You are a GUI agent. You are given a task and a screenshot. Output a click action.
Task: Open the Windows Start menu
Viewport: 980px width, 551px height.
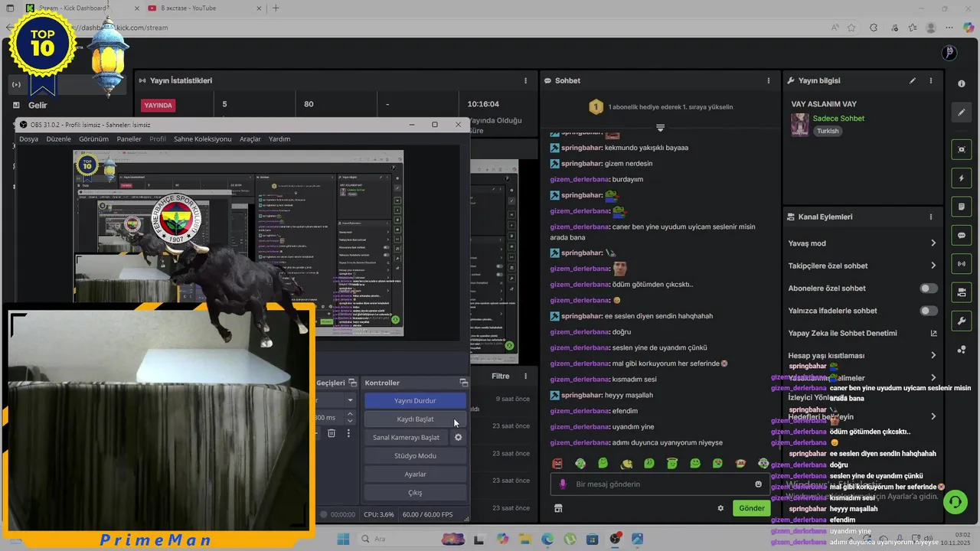(343, 539)
